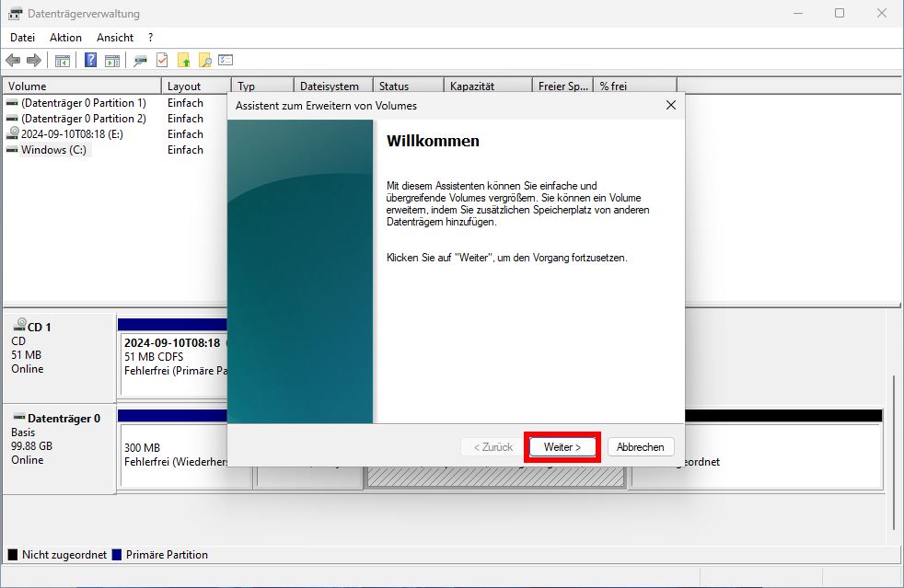Toggle the console tree pane visibility
Viewport: 904px width, 588px height.
coord(62,60)
